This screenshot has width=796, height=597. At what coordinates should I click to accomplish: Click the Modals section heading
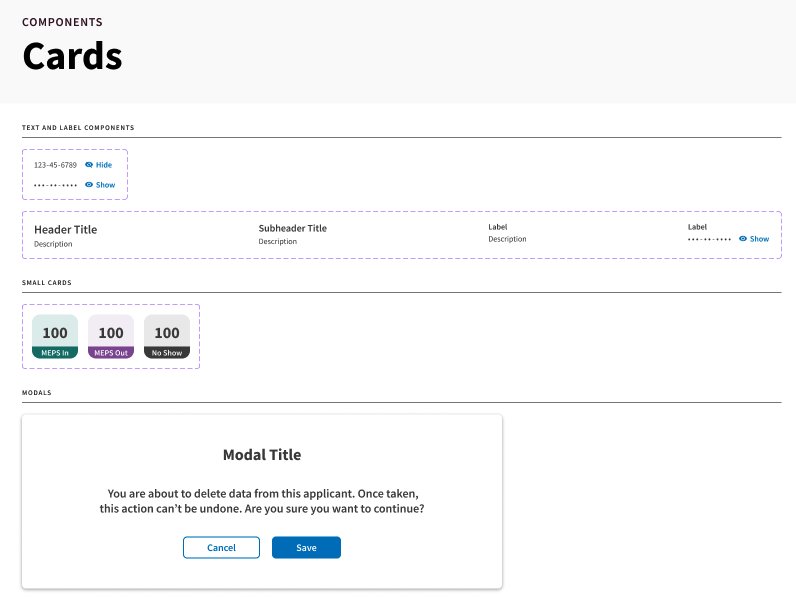pos(37,392)
